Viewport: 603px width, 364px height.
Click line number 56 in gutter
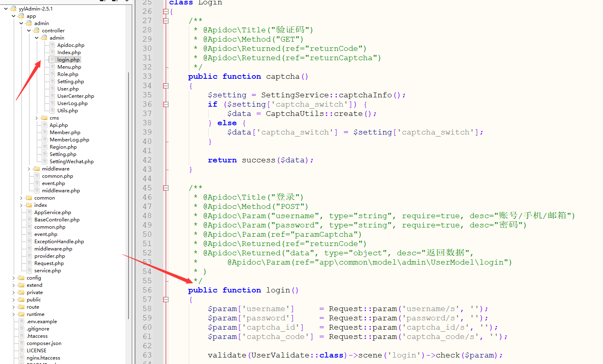click(x=147, y=290)
